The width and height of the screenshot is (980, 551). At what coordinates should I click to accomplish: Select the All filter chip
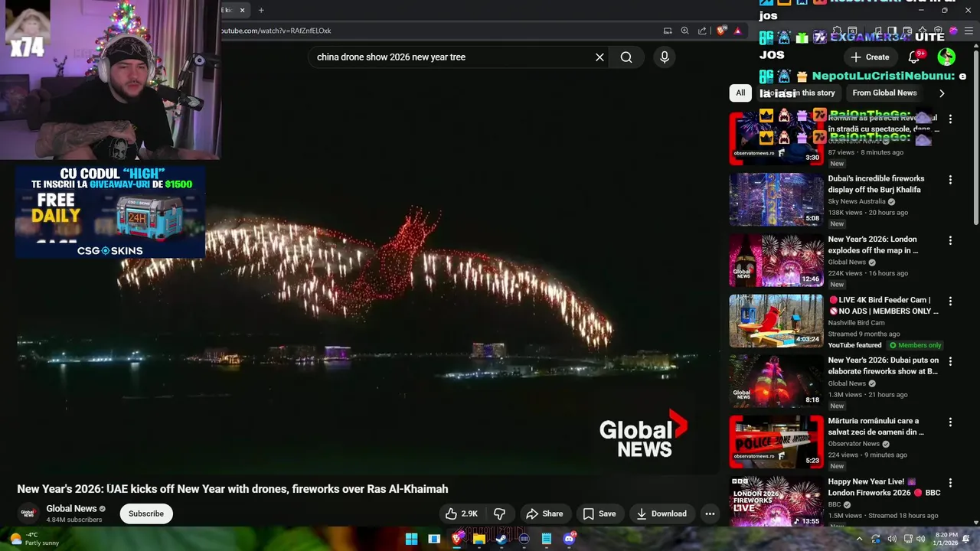coord(740,93)
